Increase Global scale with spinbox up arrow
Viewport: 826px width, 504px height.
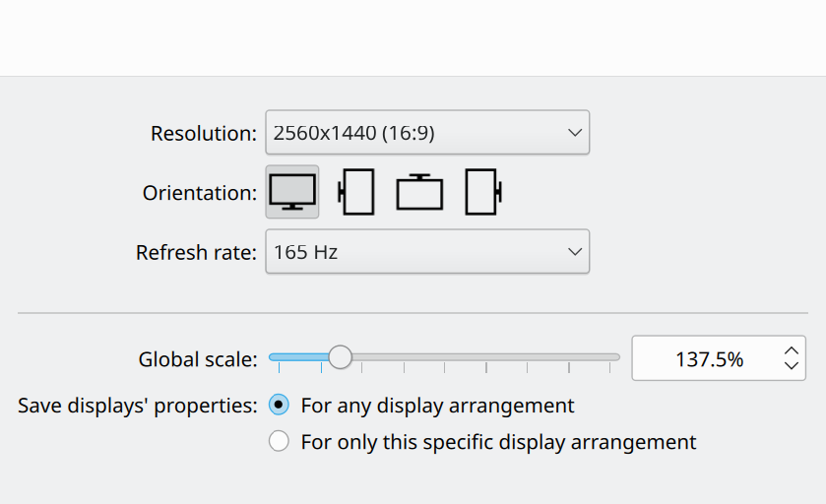click(792, 349)
